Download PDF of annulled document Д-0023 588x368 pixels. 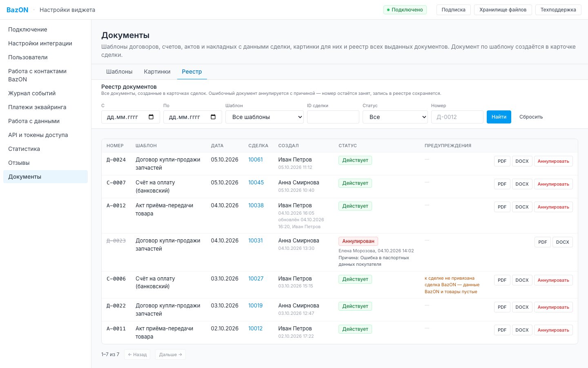pos(543,242)
